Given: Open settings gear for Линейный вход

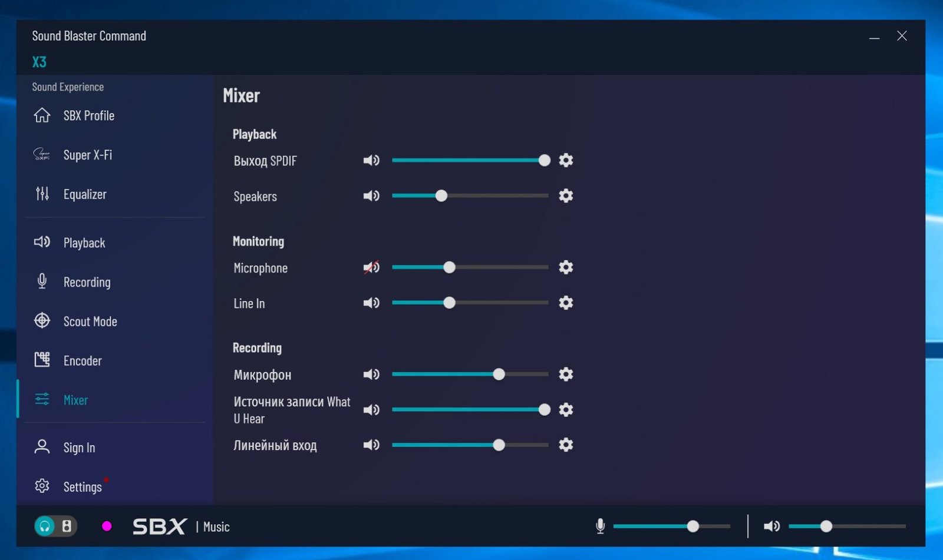Looking at the screenshot, I should [566, 445].
